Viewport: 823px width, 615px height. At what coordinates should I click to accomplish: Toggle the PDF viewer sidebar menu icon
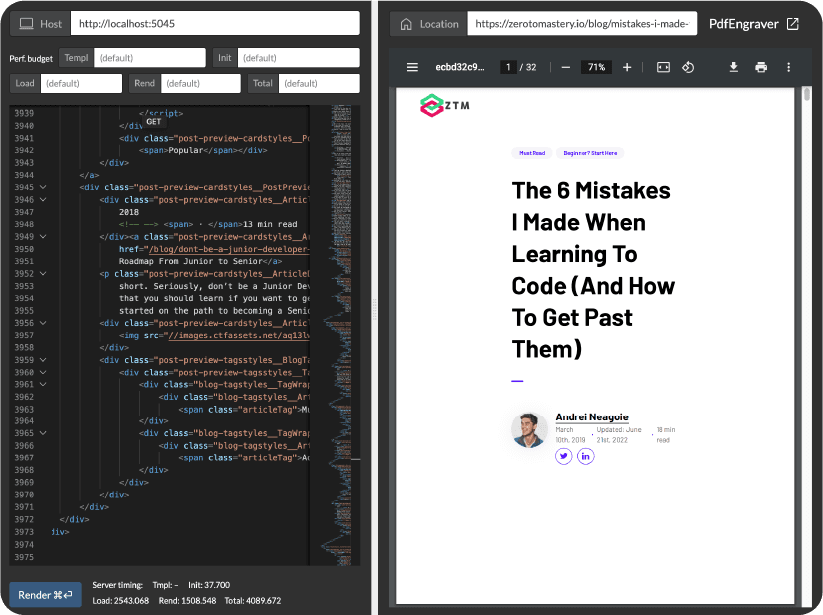[412, 67]
